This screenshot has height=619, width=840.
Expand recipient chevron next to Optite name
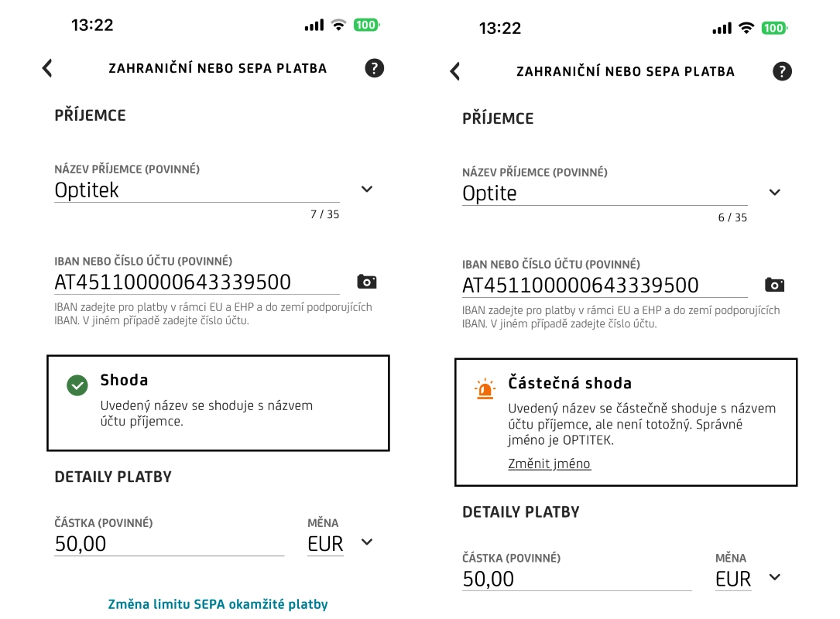(x=774, y=193)
